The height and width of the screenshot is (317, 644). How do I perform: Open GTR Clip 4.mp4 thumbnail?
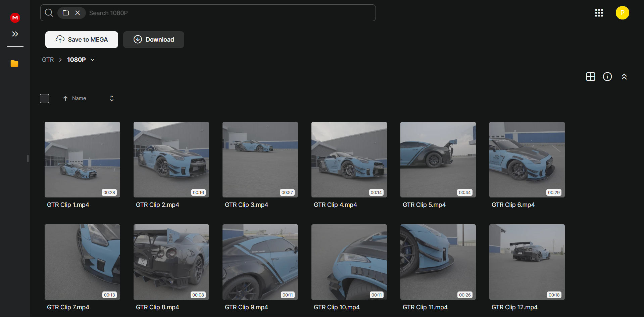(349, 160)
